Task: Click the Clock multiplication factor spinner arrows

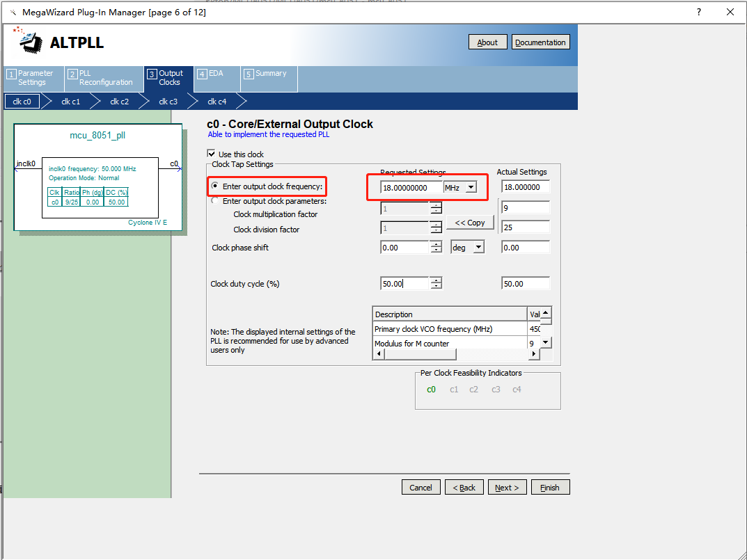Action: 436,208
